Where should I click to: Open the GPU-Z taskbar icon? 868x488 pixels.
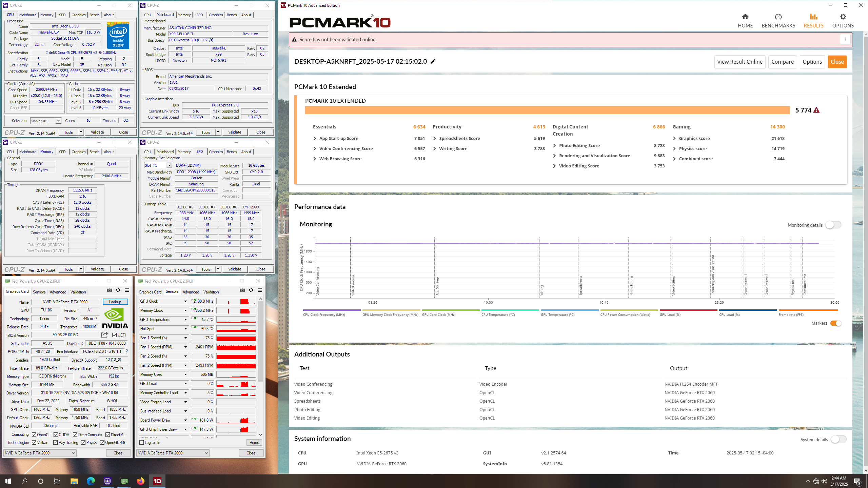click(124, 481)
